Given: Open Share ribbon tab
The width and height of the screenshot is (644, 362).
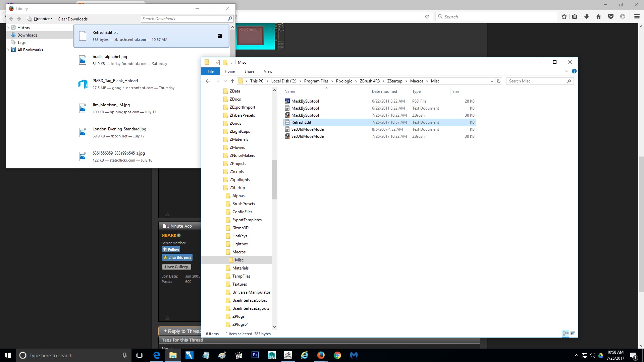Looking at the screenshot, I should [249, 71].
